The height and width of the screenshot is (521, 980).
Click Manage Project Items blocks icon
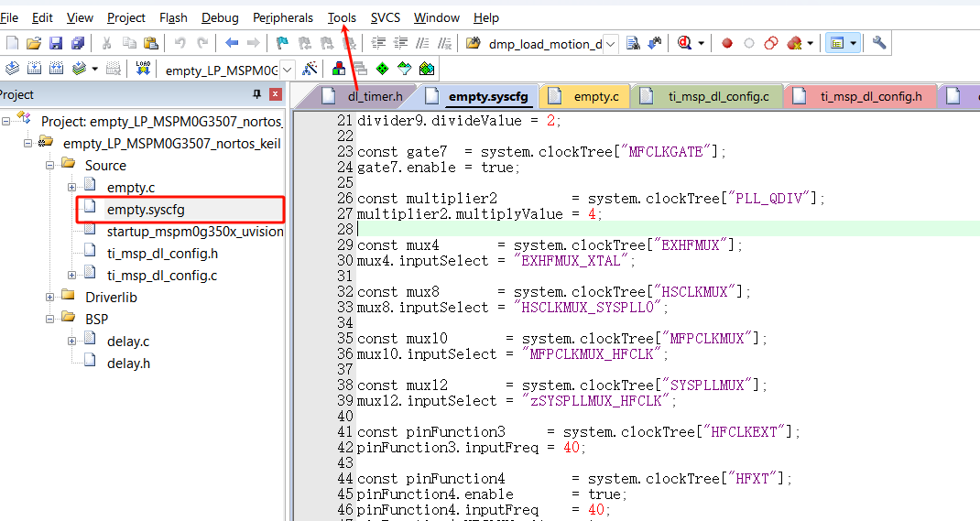point(339,69)
